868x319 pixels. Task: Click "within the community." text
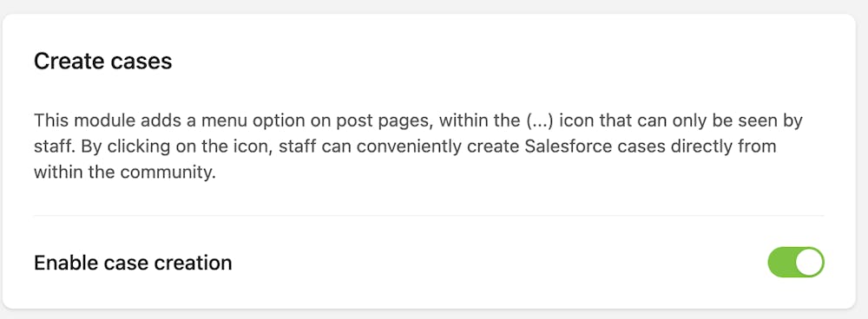pyautogui.click(x=124, y=173)
